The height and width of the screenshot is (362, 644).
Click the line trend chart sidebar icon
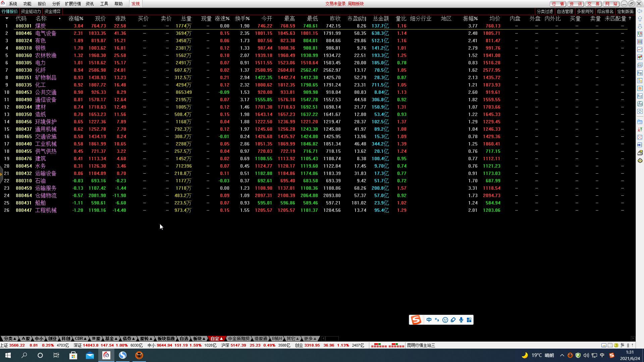(640, 49)
